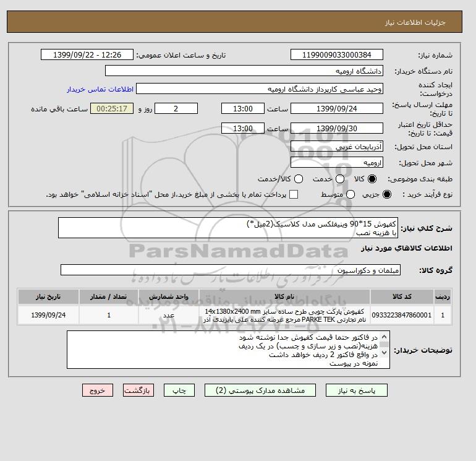The height and width of the screenshot is (461, 476).
Task: Click the بازگشت back button
Action: pyautogui.click(x=138, y=390)
